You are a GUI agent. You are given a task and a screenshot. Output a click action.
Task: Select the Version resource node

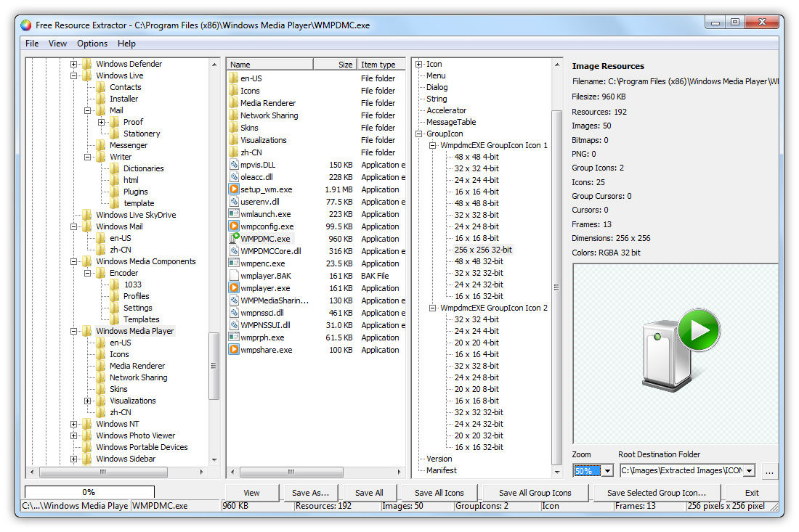tap(439, 459)
